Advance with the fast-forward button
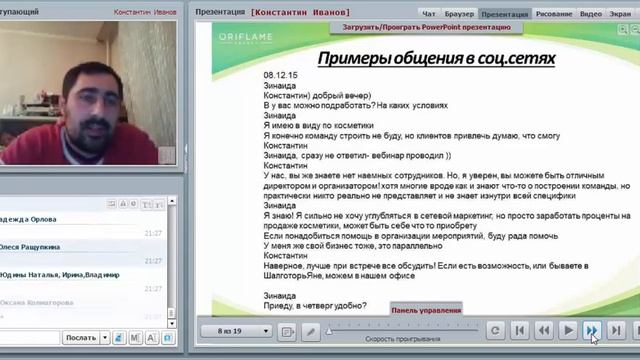The width and height of the screenshot is (640, 360). (592, 330)
